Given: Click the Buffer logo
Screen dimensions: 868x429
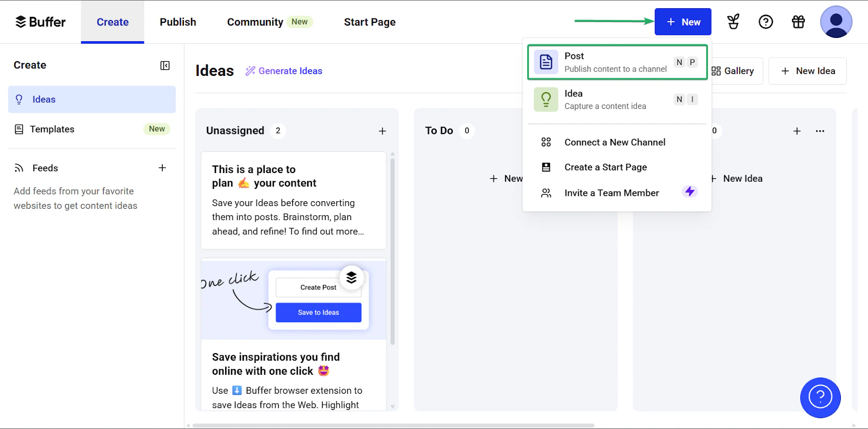Looking at the screenshot, I should pos(40,22).
